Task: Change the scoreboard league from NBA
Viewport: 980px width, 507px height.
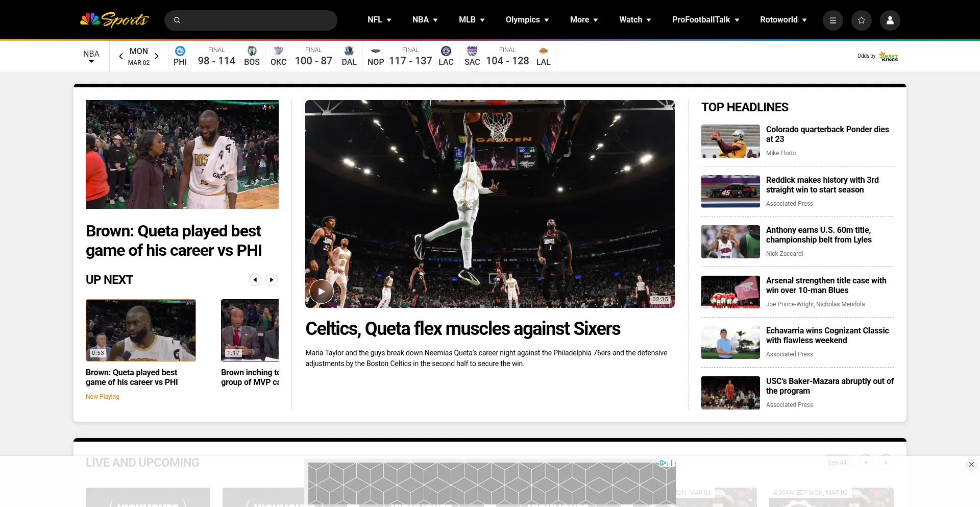Action: coord(91,56)
